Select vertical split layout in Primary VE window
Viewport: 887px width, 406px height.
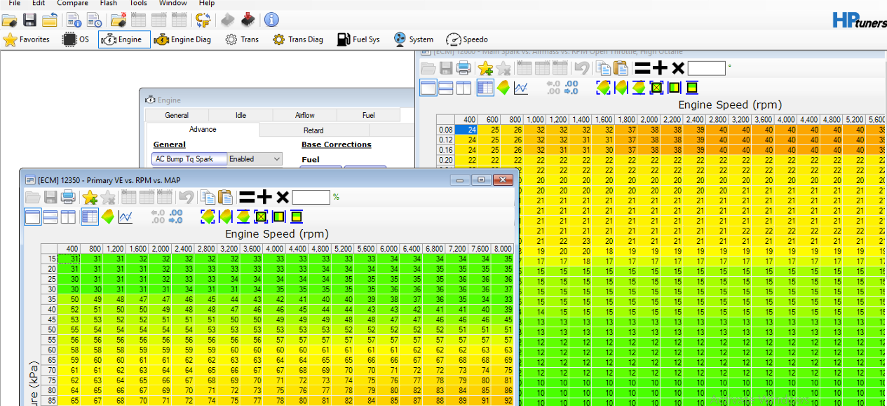(x=68, y=217)
